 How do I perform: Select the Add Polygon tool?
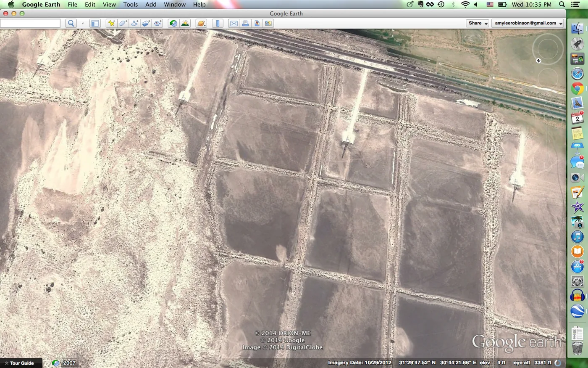123,24
